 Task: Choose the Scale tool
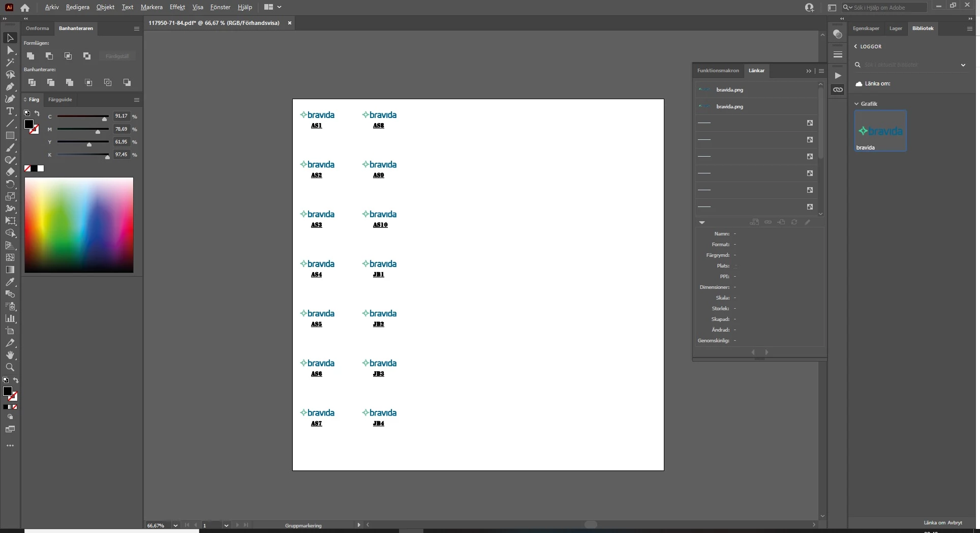(10, 196)
